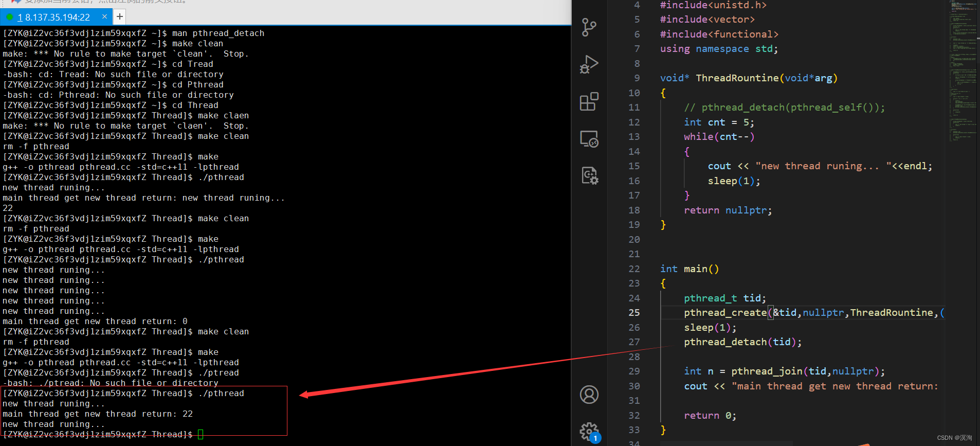This screenshot has height=446, width=980.
Task: Switch to terminal tab 1 8.137.35.194:22
Action: [53, 17]
